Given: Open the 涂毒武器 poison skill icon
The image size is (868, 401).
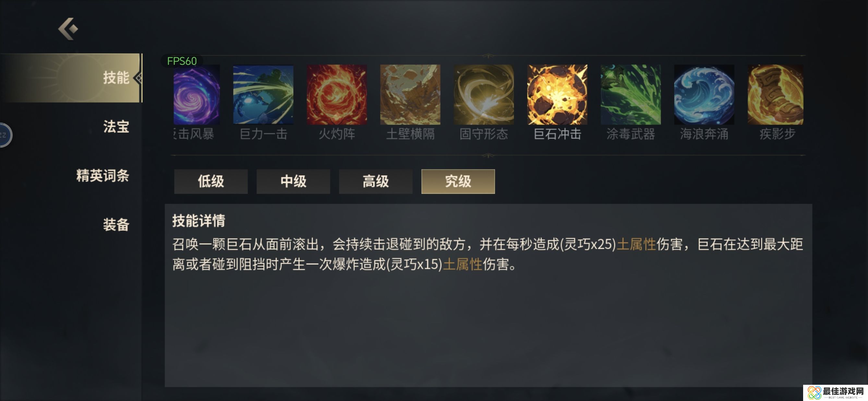Looking at the screenshot, I should (631, 95).
